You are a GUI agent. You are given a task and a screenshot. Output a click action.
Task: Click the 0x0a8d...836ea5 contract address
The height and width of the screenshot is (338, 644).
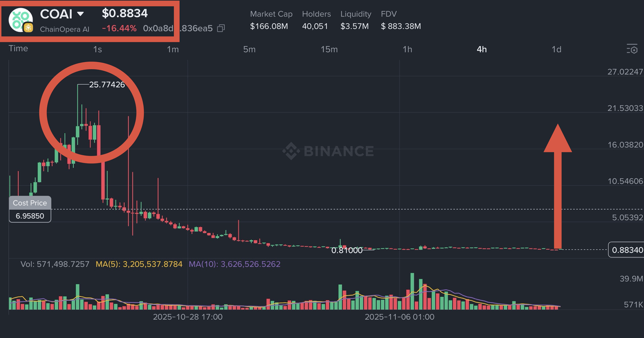pyautogui.click(x=178, y=29)
